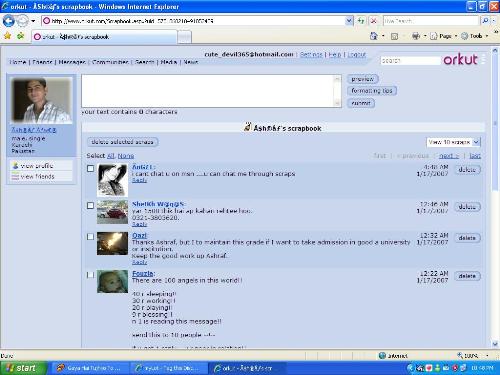Image resolution: width=500 pixels, height=375 pixels.
Task: Tick the checkbox for Fouzia's scrap
Action: point(90,275)
